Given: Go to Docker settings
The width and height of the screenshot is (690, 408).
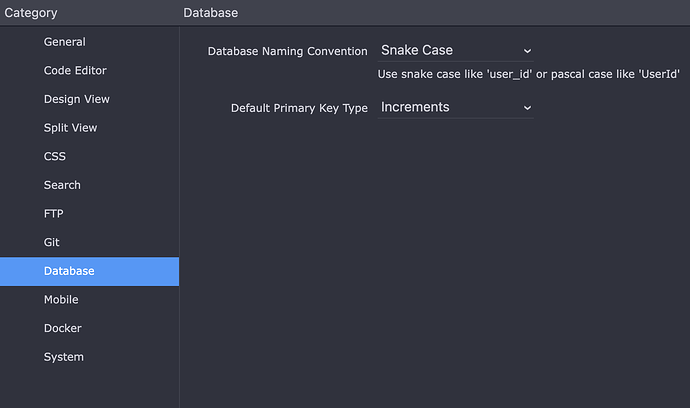Looking at the screenshot, I should tap(89, 328).
